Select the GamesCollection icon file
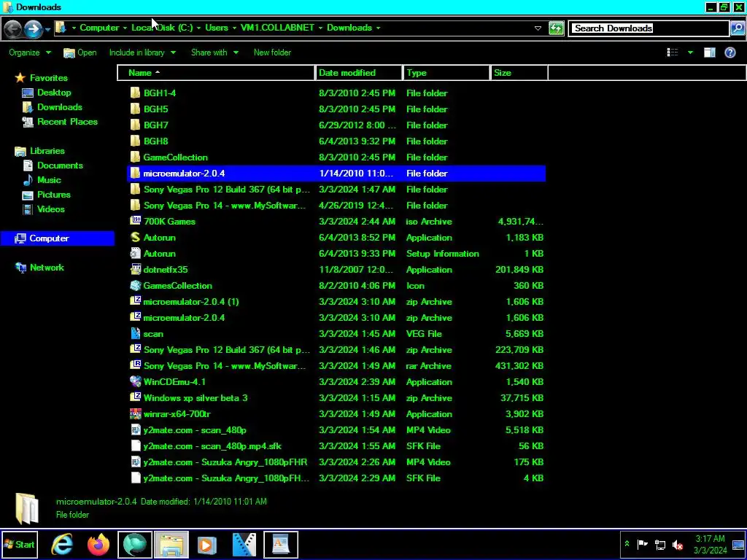747x560 pixels. click(x=135, y=285)
